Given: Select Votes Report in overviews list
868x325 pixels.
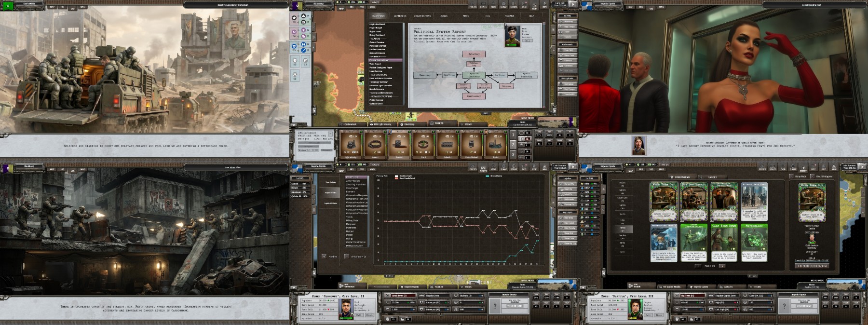Looking at the screenshot, I should (x=375, y=64).
